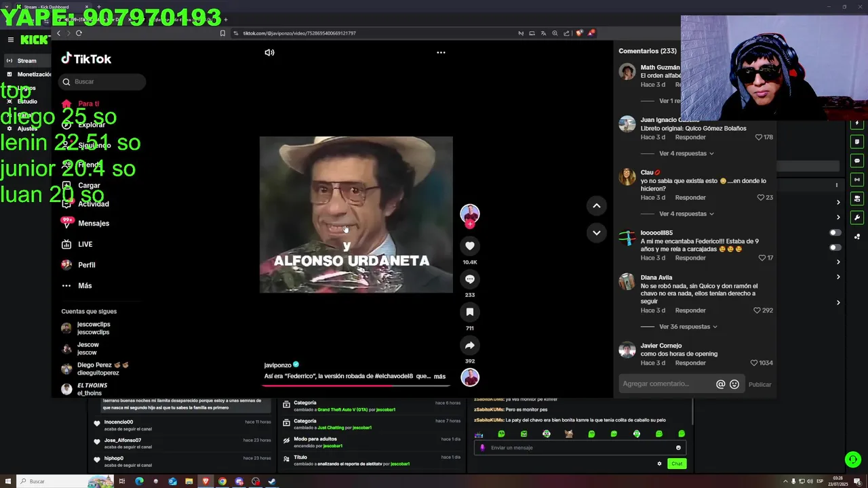Like Diana Avila's comment with 292 likes
This screenshot has width=868, height=488.
[x=757, y=310]
